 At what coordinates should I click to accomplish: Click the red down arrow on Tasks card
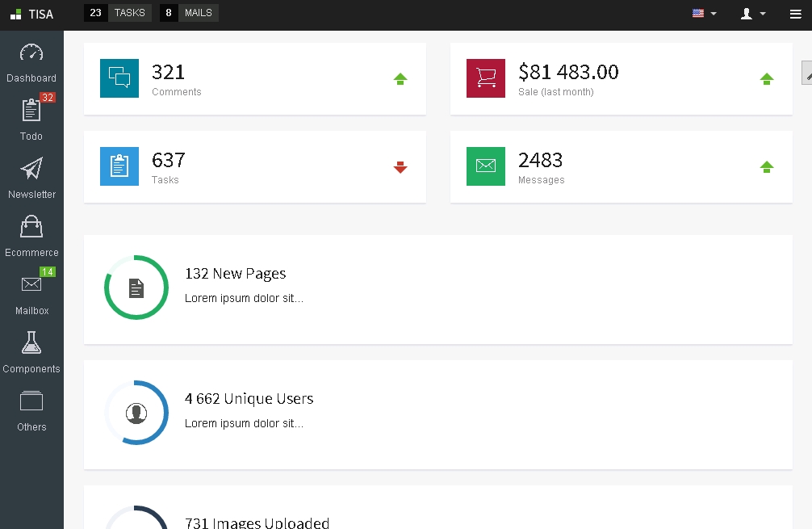(x=400, y=167)
